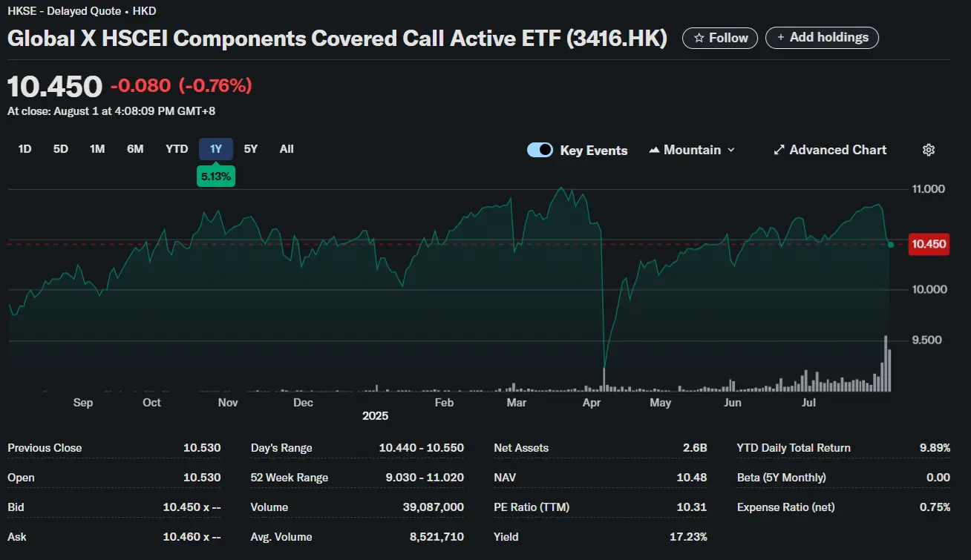Click the price change -0.080 (-0.76%)
This screenshot has height=560, width=971.
pos(181,86)
